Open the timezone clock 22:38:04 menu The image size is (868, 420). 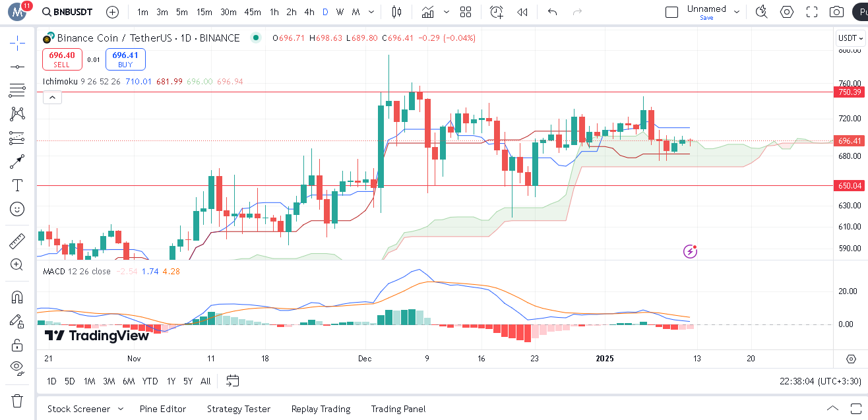click(822, 381)
